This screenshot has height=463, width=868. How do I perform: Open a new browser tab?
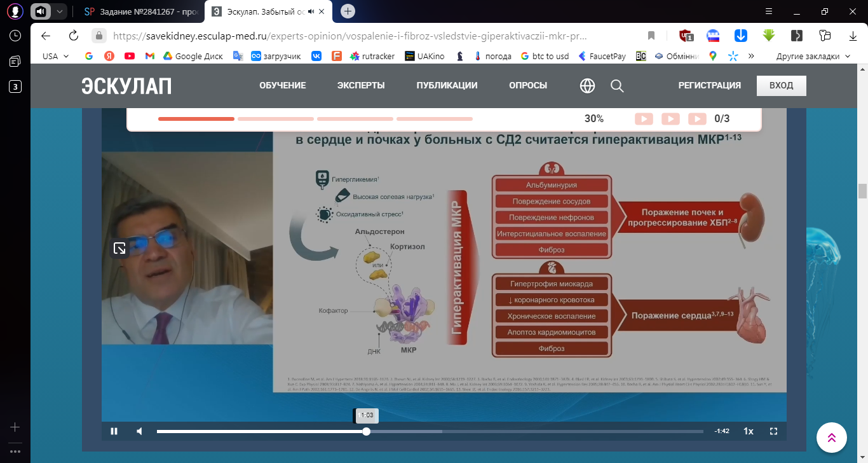pyautogui.click(x=348, y=11)
